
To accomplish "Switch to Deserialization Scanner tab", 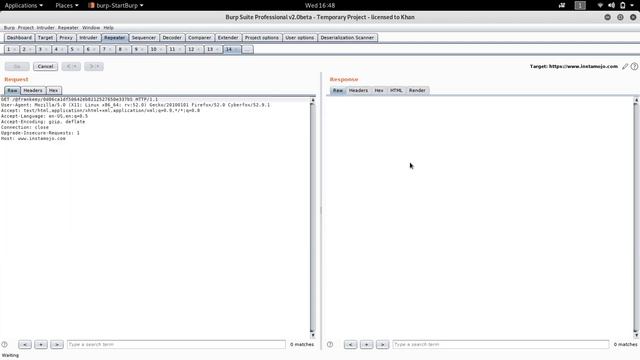I will click(347, 38).
